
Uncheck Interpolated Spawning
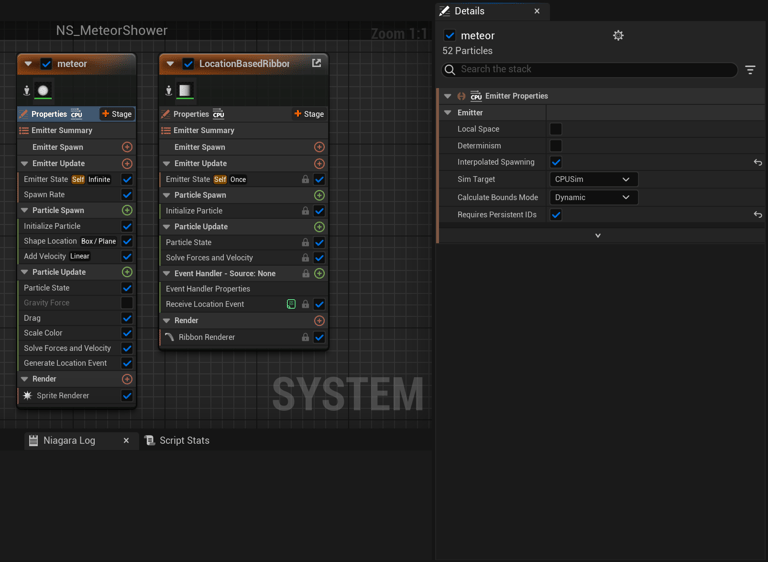556,162
